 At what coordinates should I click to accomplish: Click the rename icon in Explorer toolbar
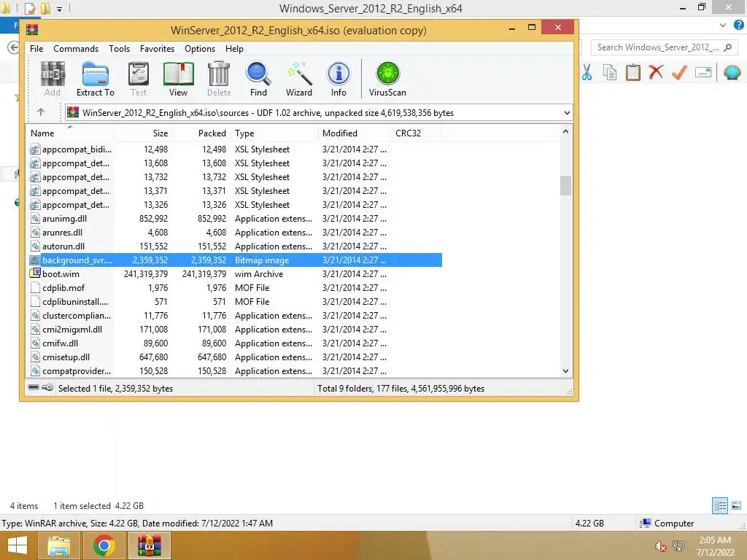pyautogui.click(x=703, y=73)
